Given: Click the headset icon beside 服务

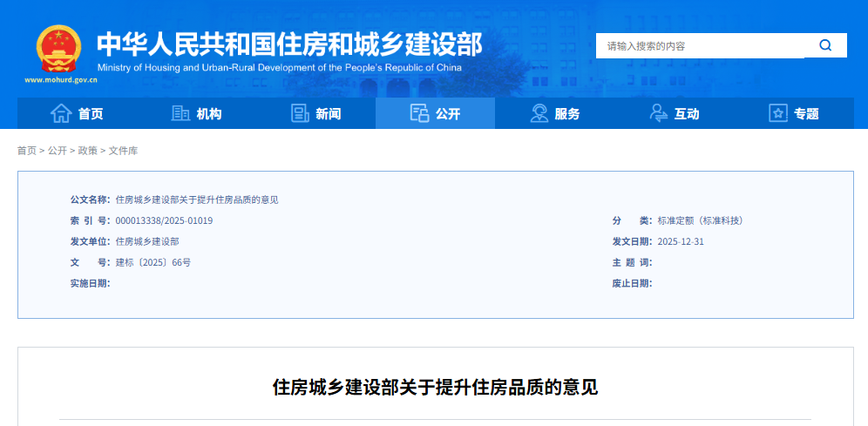Looking at the screenshot, I should (x=539, y=113).
